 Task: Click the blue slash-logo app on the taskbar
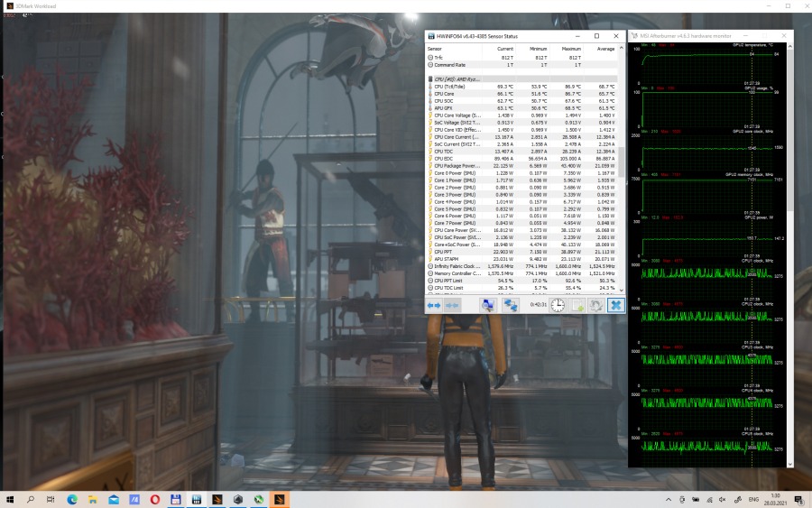tap(134, 500)
